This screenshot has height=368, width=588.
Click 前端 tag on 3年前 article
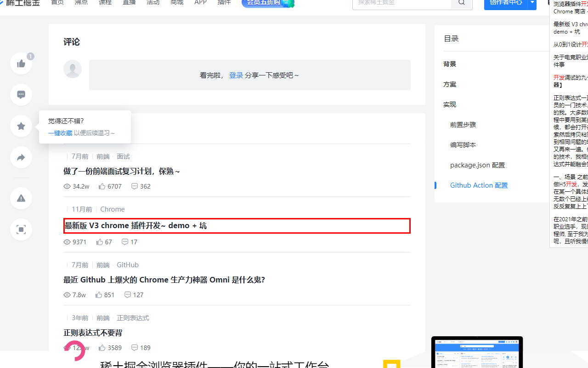tap(103, 318)
